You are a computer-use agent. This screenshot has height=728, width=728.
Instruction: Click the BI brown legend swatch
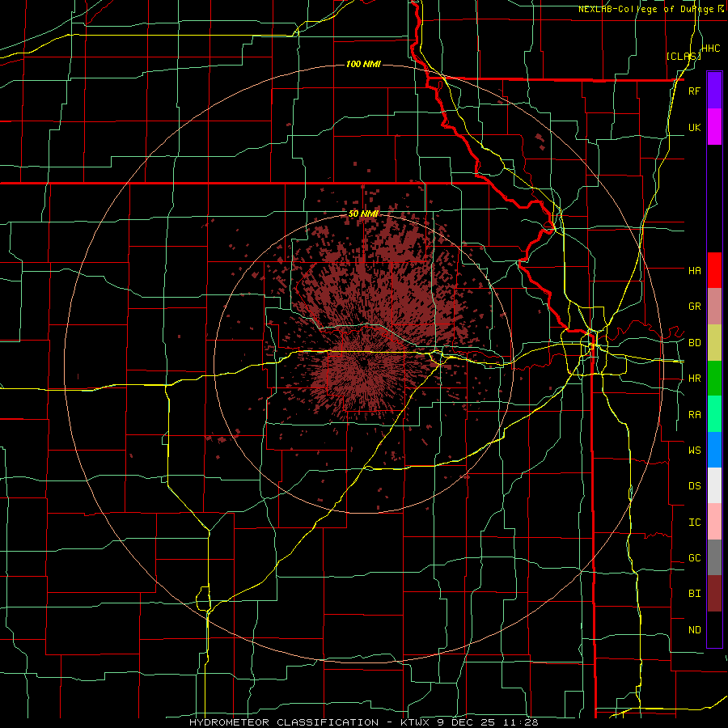714,594
